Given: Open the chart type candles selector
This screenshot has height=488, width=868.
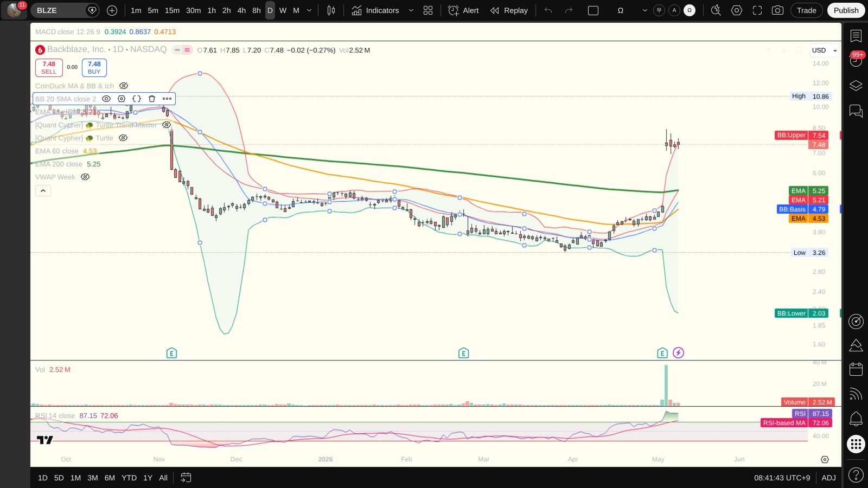Looking at the screenshot, I should click(x=331, y=10).
